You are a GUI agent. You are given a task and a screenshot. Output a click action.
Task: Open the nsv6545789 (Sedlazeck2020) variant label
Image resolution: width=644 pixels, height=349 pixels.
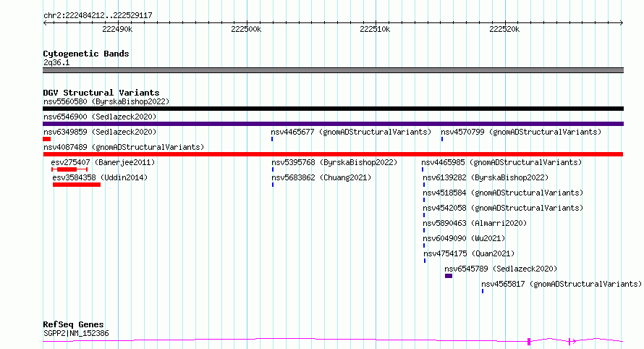[501, 269]
